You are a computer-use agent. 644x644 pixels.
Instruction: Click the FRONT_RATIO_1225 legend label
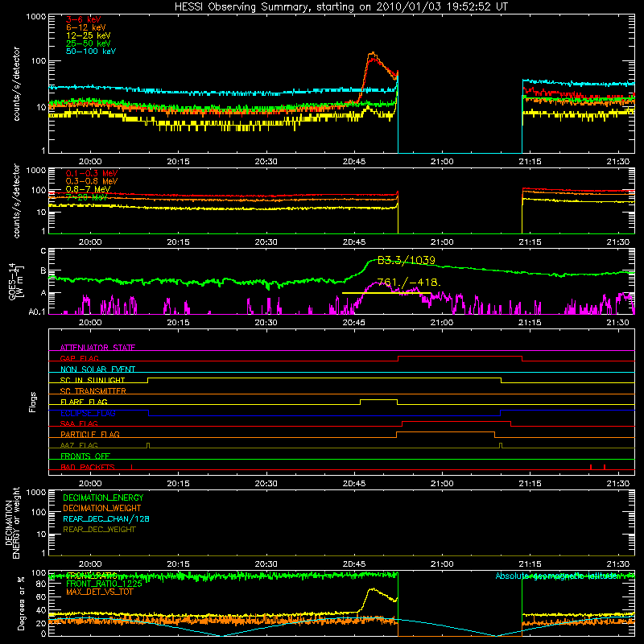(x=104, y=584)
